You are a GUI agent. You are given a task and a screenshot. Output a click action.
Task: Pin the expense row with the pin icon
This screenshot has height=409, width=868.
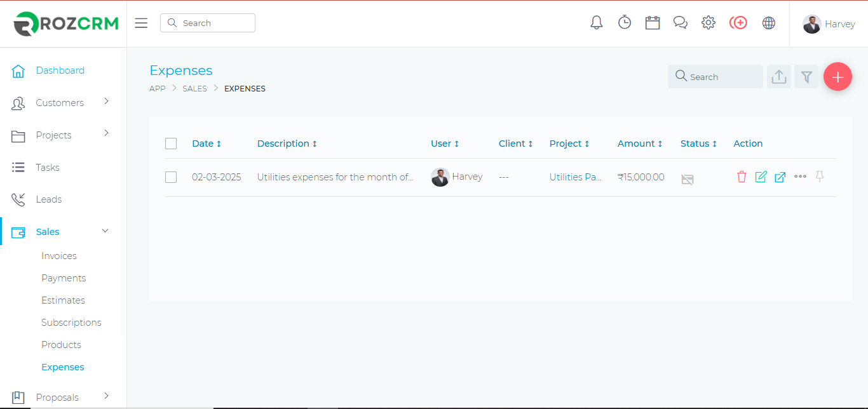(820, 177)
